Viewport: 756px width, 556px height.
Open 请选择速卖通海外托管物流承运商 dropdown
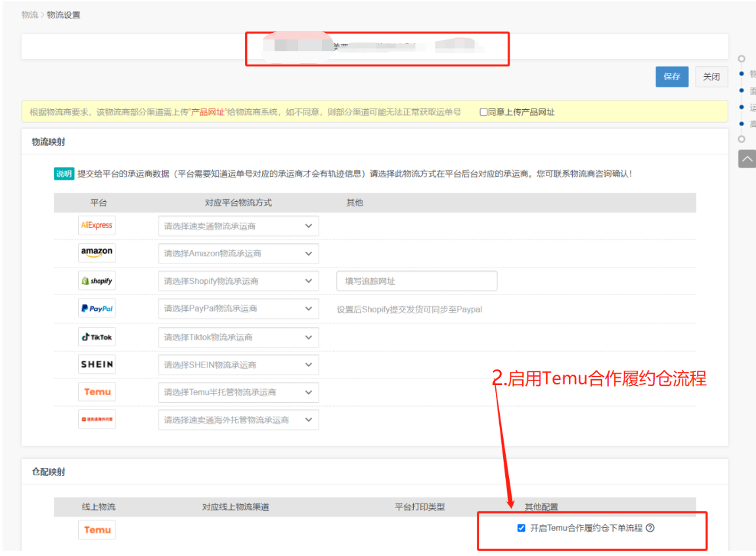pos(238,419)
